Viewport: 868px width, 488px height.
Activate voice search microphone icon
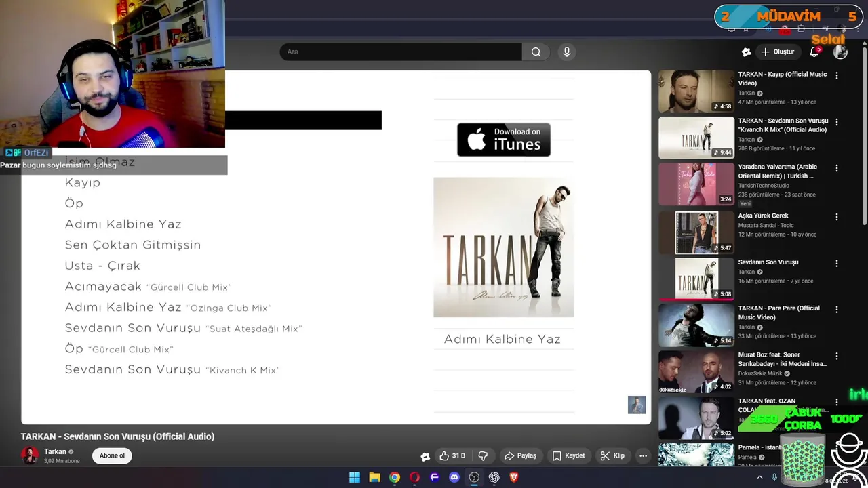point(567,52)
